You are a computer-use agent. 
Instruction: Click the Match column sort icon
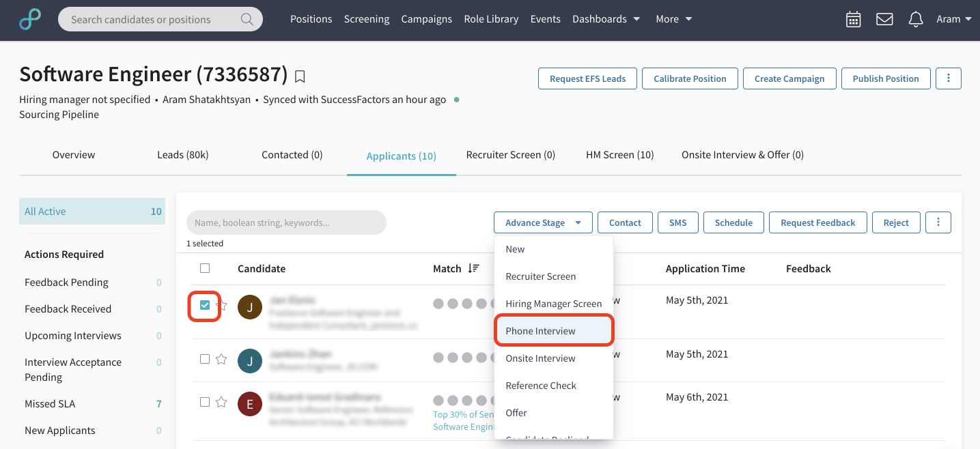pyautogui.click(x=473, y=269)
